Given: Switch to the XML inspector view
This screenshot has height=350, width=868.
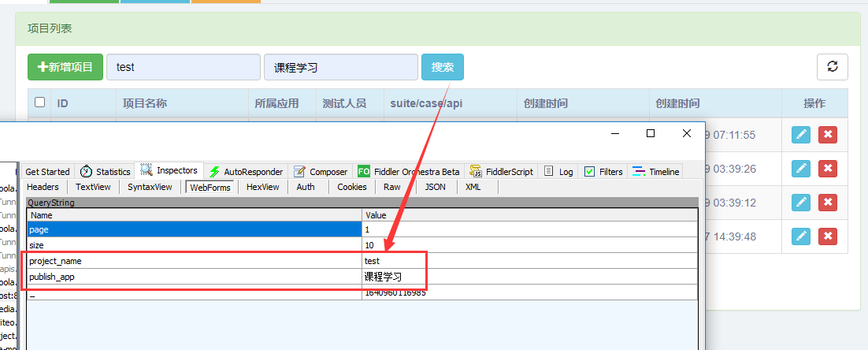Looking at the screenshot, I should 473,187.
